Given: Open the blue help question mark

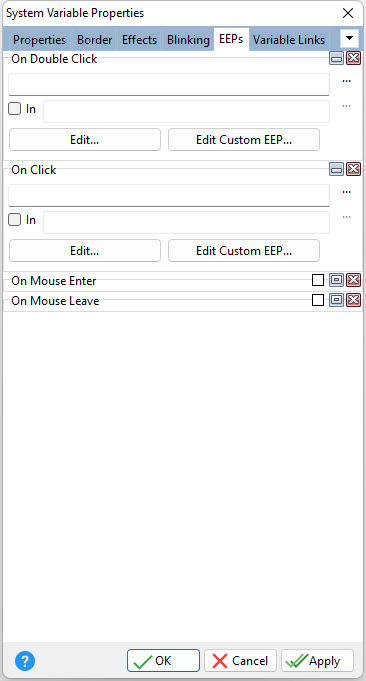Looking at the screenshot, I should pyautogui.click(x=25, y=661).
